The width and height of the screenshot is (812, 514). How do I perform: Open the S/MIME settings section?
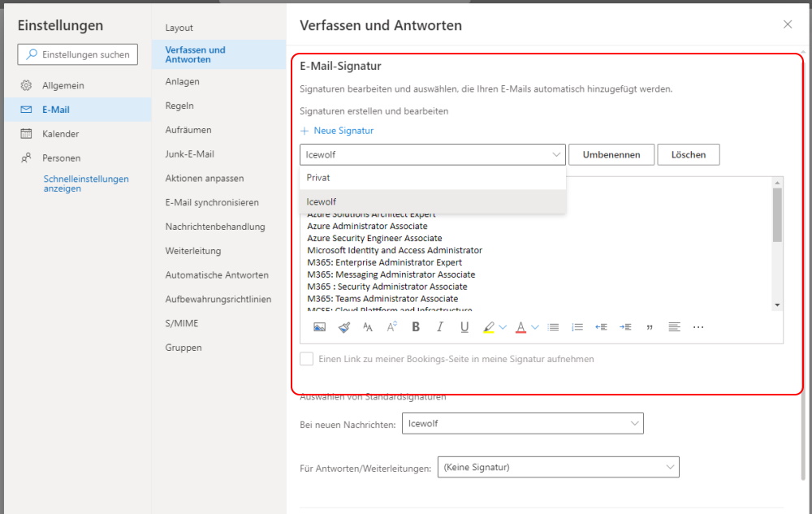coord(182,323)
